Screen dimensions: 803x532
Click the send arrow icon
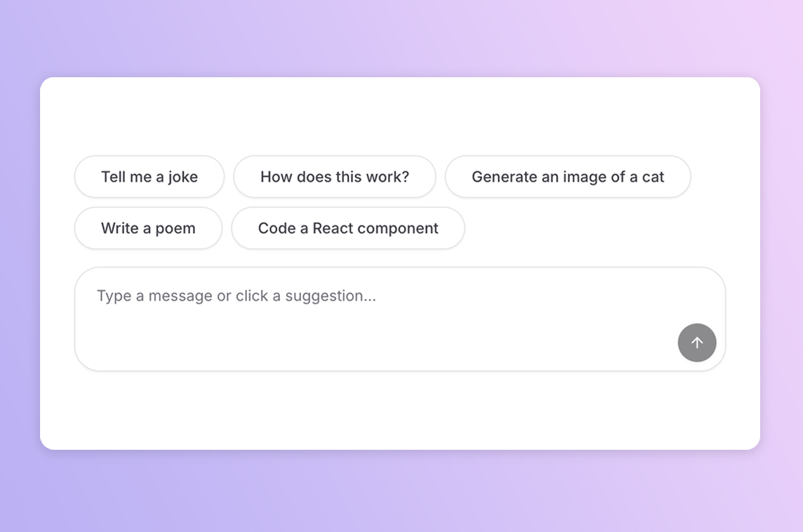tap(697, 343)
